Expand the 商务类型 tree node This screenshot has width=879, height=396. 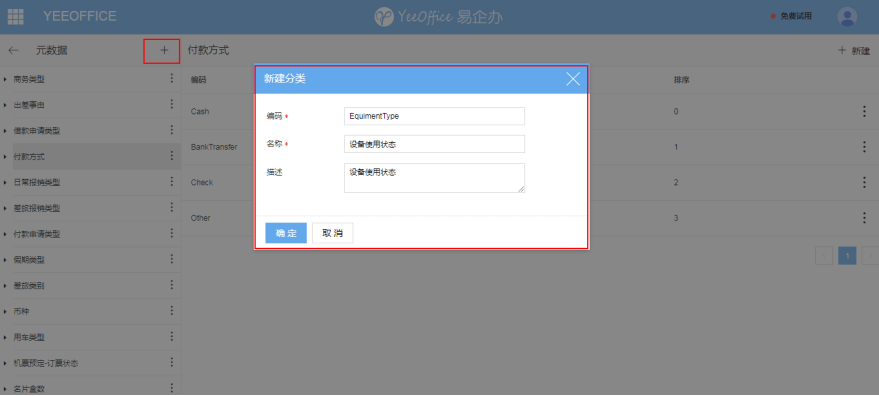point(5,80)
